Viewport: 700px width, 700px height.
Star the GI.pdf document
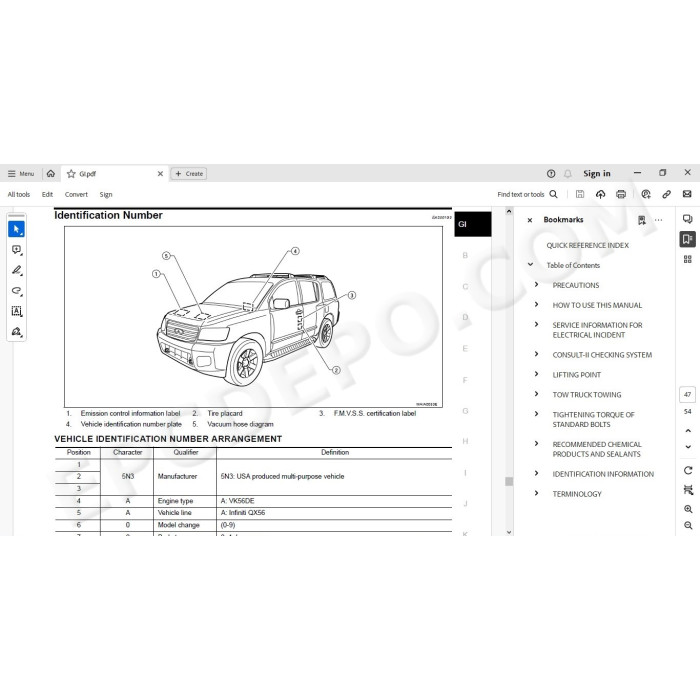pos(71,174)
